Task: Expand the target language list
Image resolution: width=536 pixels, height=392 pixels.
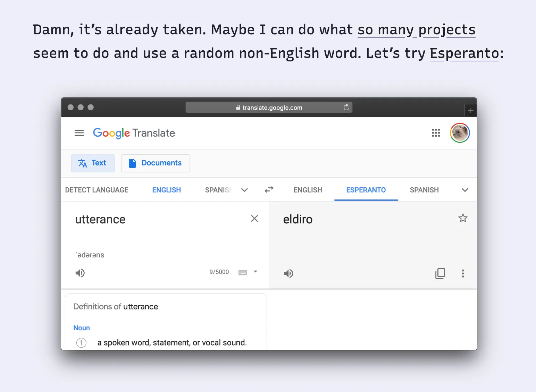Action: pos(465,190)
